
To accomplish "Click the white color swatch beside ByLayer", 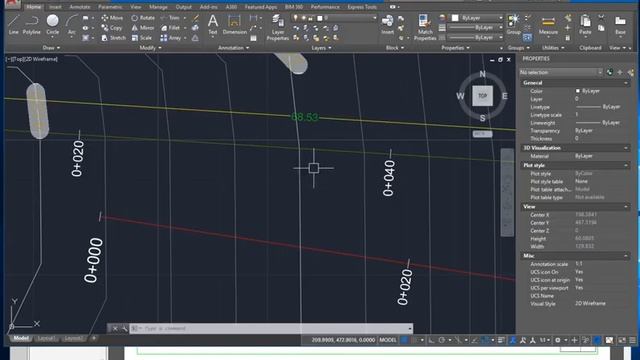I will click(455, 18).
